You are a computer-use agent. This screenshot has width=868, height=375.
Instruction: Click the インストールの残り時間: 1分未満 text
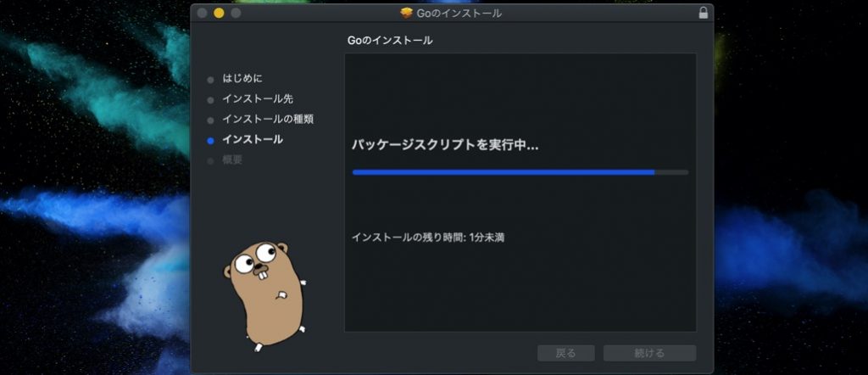pos(428,238)
